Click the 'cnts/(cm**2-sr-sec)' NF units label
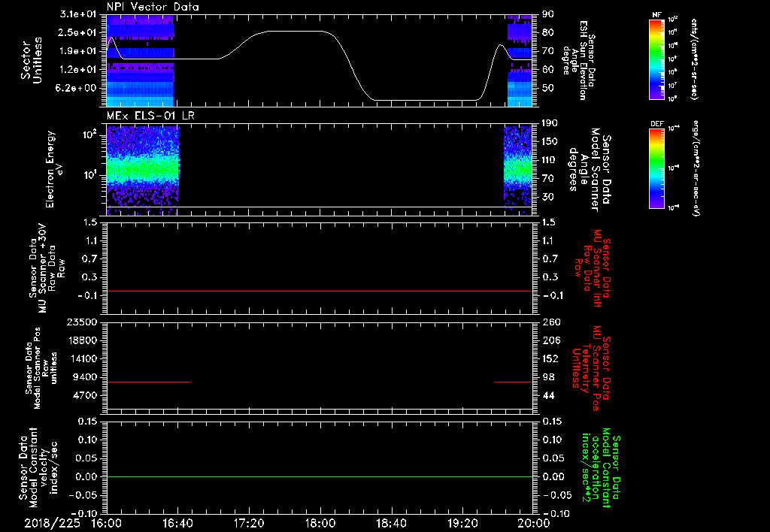 694,59
